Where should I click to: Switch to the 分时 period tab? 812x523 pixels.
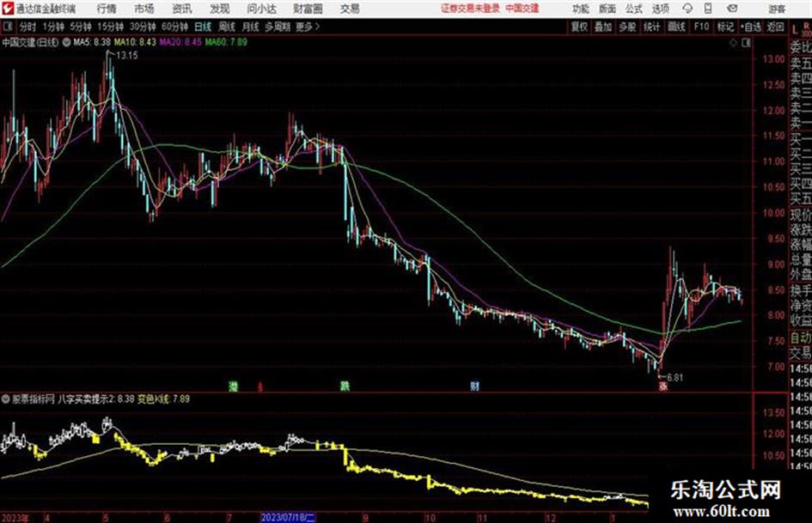[x=27, y=27]
